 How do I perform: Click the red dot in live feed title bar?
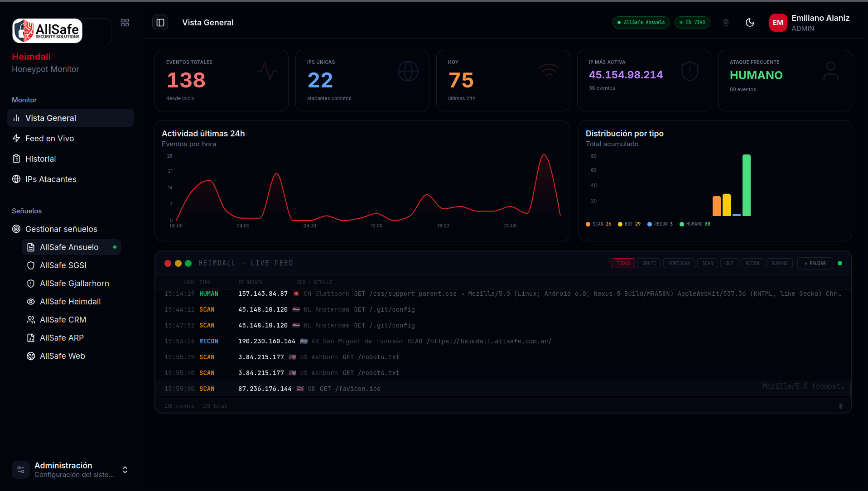[x=168, y=263]
